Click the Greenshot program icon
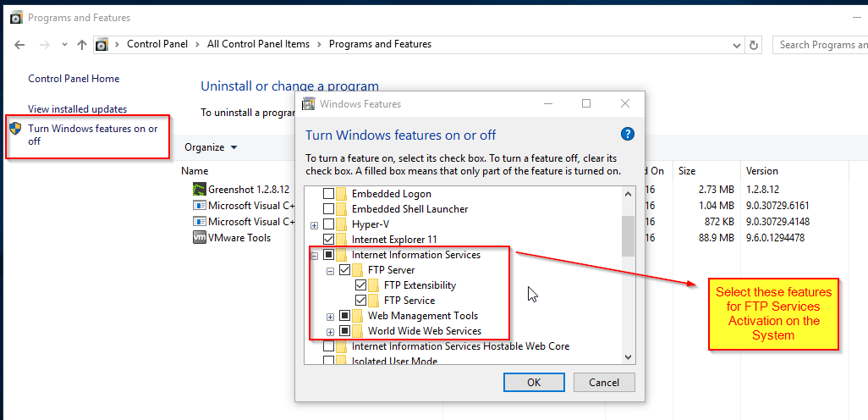This screenshot has height=420, width=868. 200,189
